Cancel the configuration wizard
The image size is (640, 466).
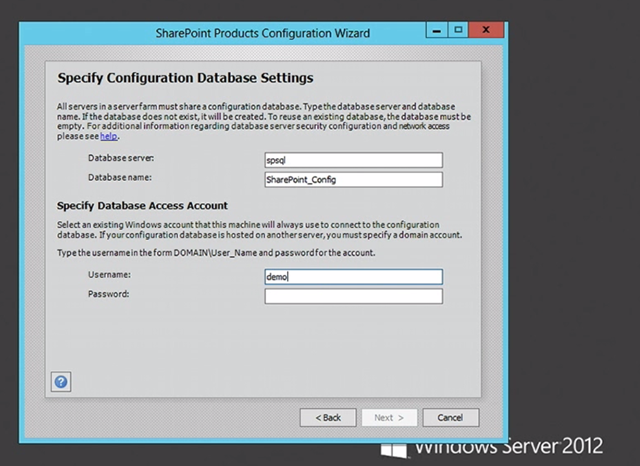click(x=451, y=417)
